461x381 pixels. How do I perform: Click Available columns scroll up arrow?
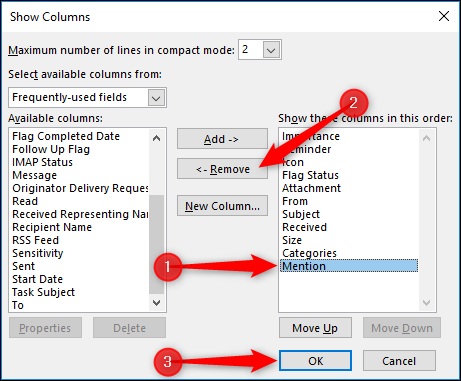click(156, 138)
